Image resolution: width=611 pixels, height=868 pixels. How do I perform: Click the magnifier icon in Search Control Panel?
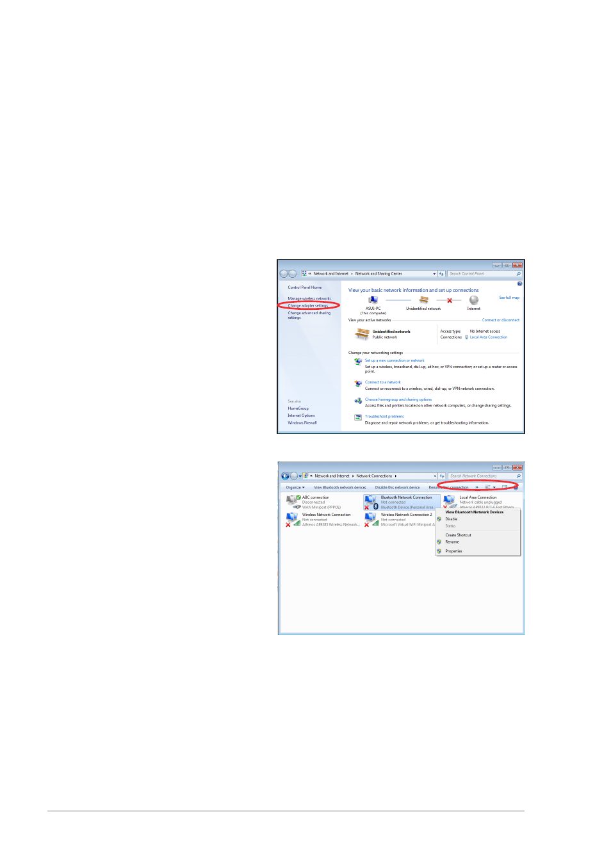pos(518,274)
